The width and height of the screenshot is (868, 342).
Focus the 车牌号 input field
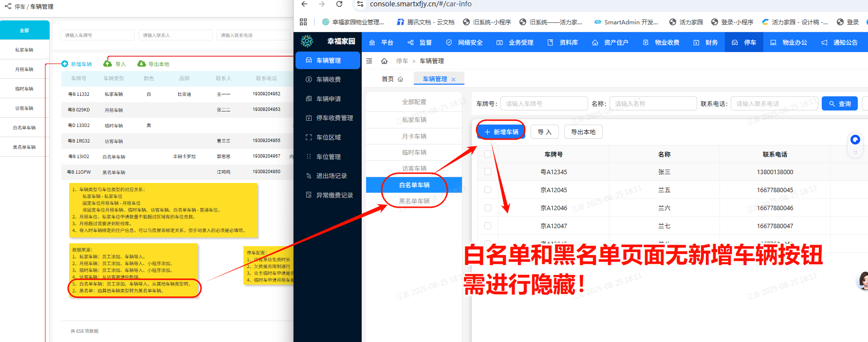(x=544, y=104)
